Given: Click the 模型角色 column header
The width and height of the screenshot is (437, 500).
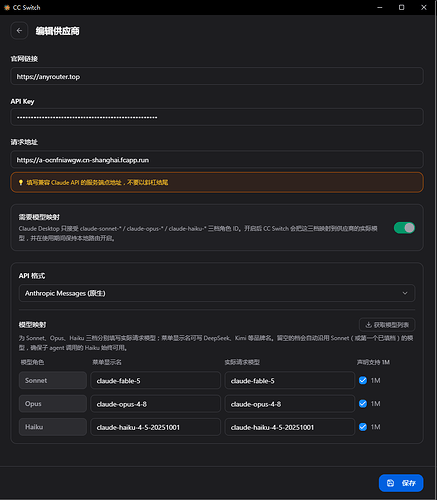Looking at the screenshot, I should tap(32, 362).
